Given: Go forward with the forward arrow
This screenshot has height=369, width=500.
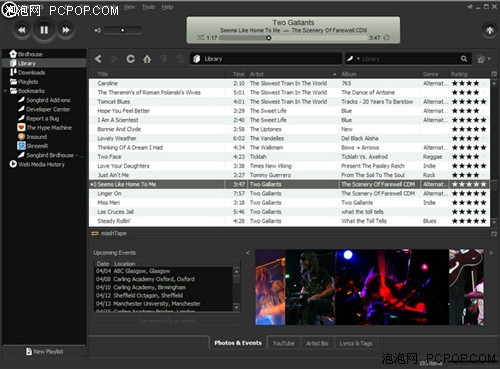Looking at the screenshot, I should 114,59.
